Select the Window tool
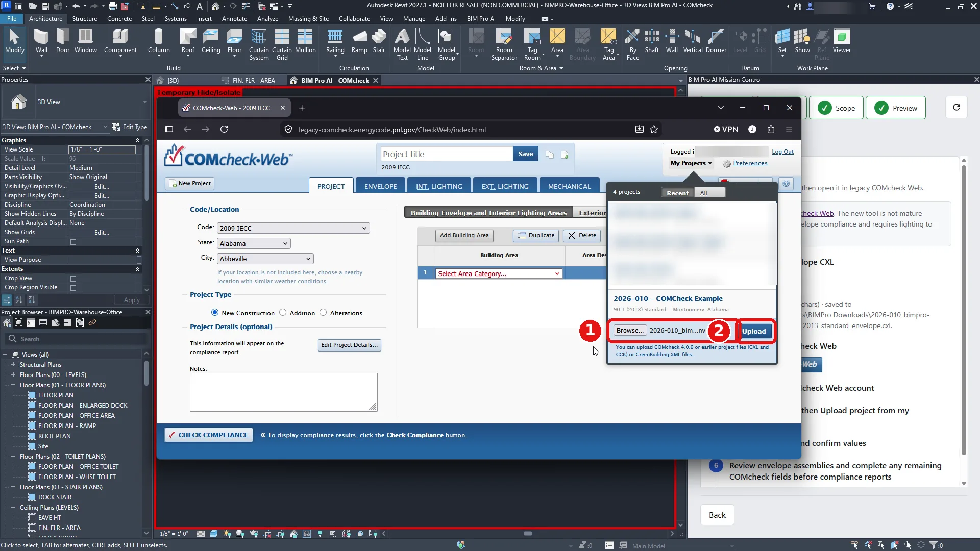The height and width of the screenshot is (551, 980). tap(85, 41)
